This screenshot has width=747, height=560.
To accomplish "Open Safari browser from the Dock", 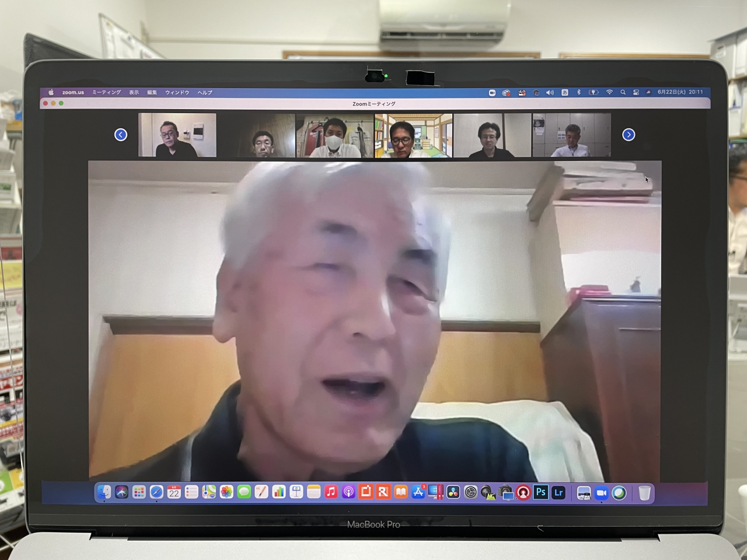I will [x=156, y=492].
